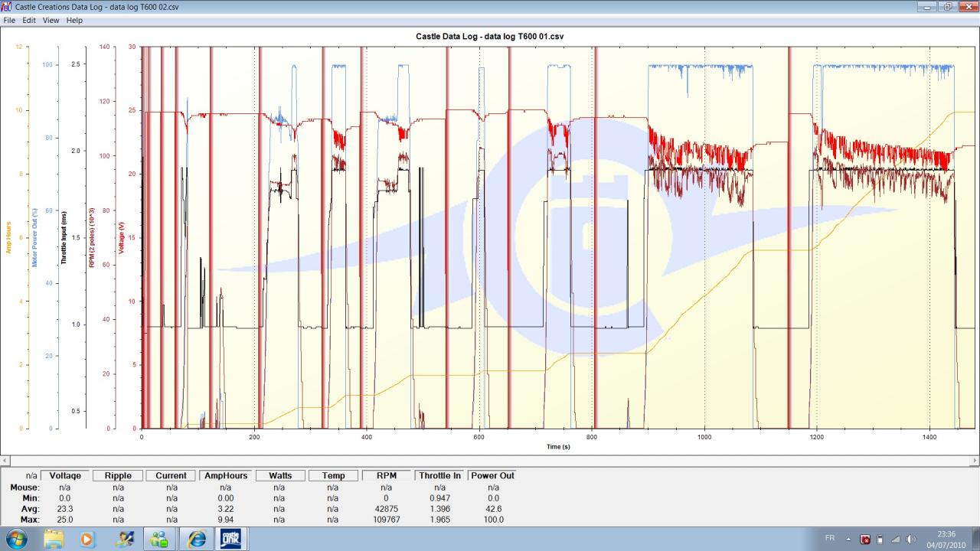Image resolution: width=980 pixels, height=551 pixels.
Task: Select the Castle Link taskbar button
Action: [230, 539]
